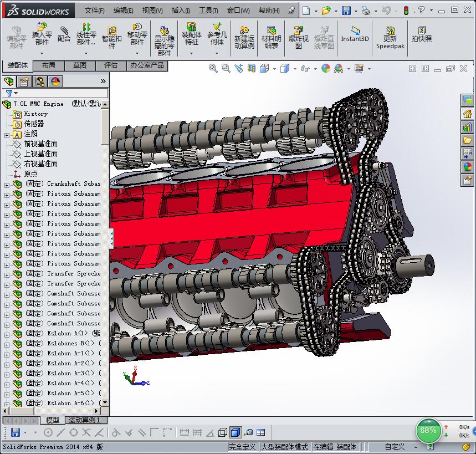Toggle 大型装配体模式 in status bar

(284, 447)
